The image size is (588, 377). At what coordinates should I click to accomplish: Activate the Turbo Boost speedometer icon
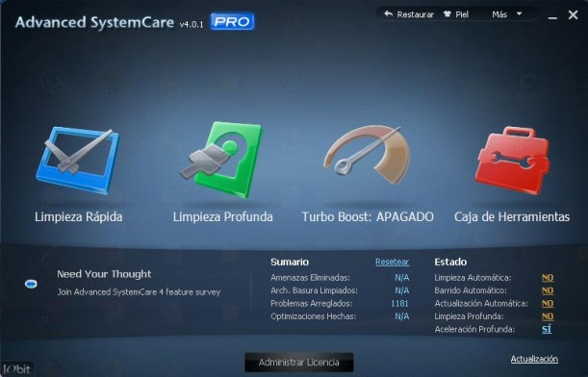click(367, 155)
